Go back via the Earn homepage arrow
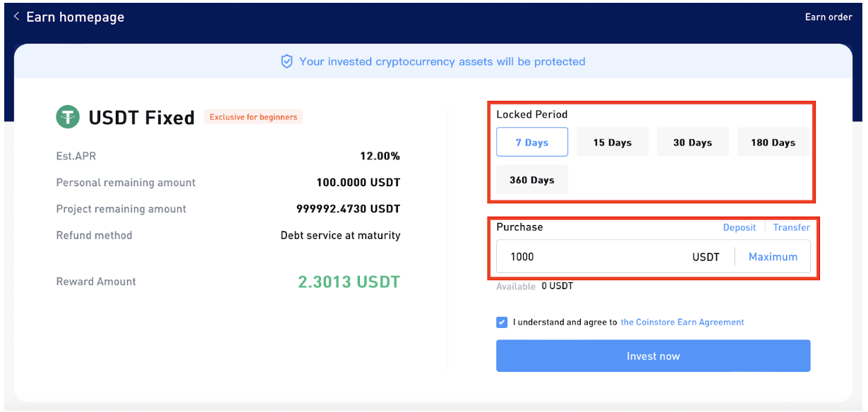 click(x=16, y=17)
